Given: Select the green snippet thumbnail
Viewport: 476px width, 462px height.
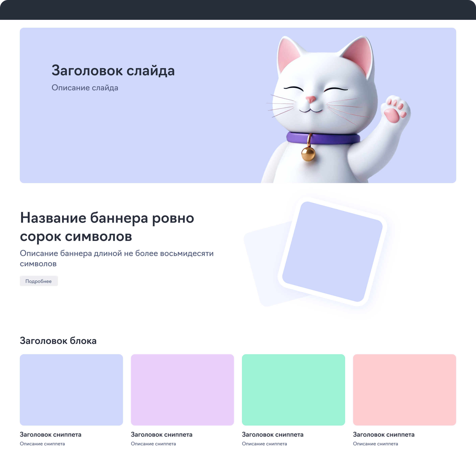Looking at the screenshot, I should 293,390.
